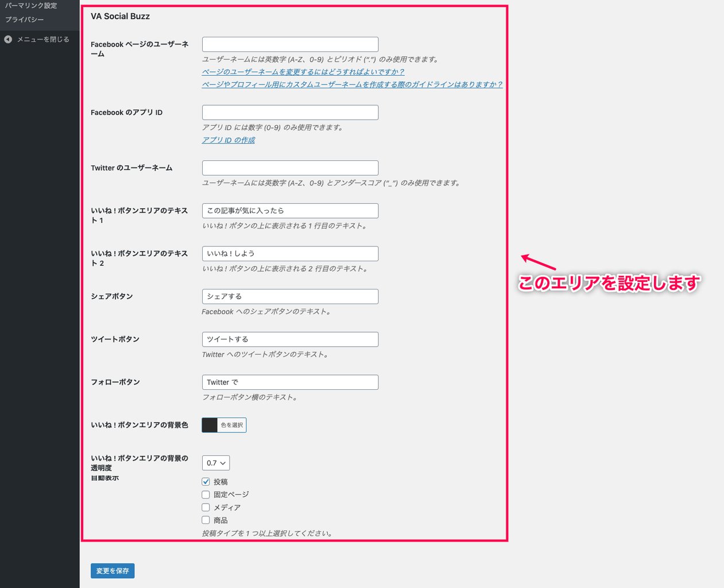Open パーマリンク設定 in the sidebar
This screenshot has height=588, width=724.
pyautogui.click(x=32, y=6)
